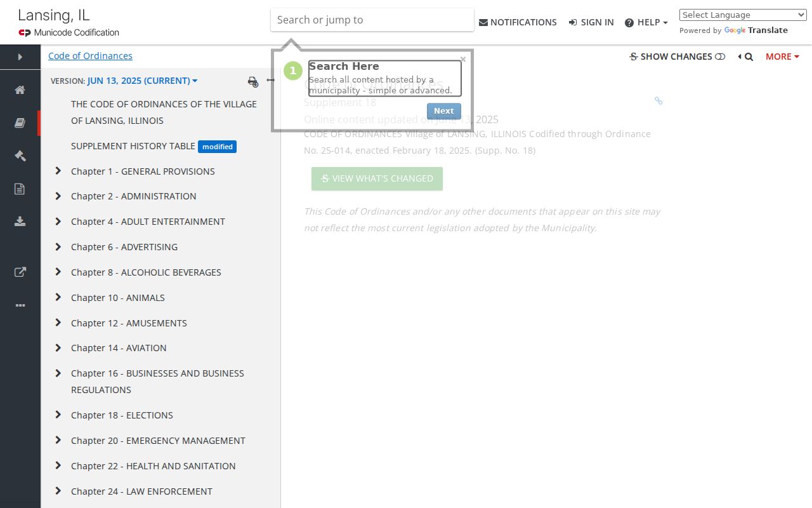Open the MORE dropdown menu
This screenshot has width=812, height=508.
tap(782, 57)
